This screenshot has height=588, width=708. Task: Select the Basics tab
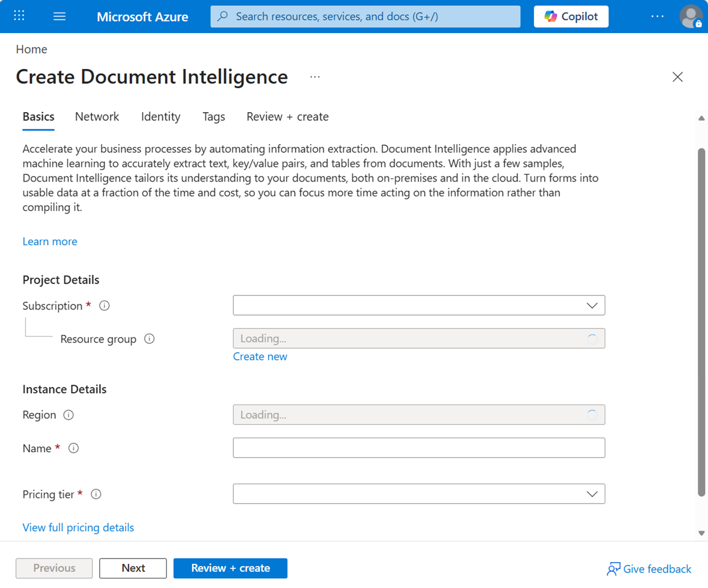38,117
